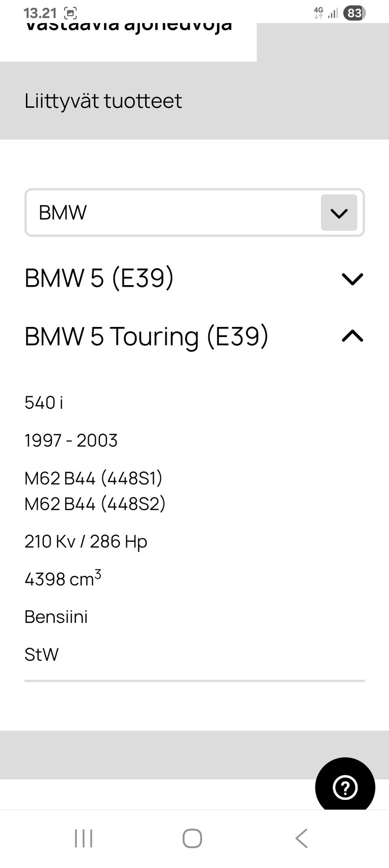Open the recent apps navigation button
The height and width of the screenshot is (868, 389).
[x=83, y=838]
